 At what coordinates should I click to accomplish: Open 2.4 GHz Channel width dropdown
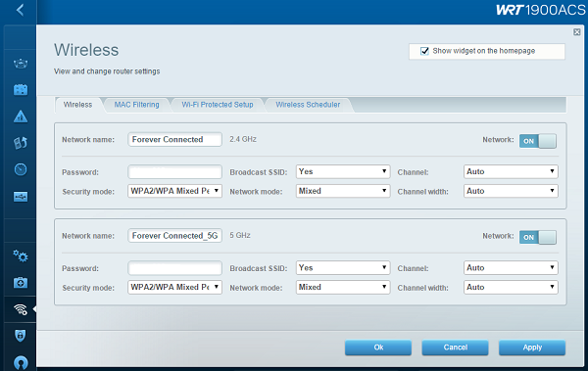(x=511, y=191)
